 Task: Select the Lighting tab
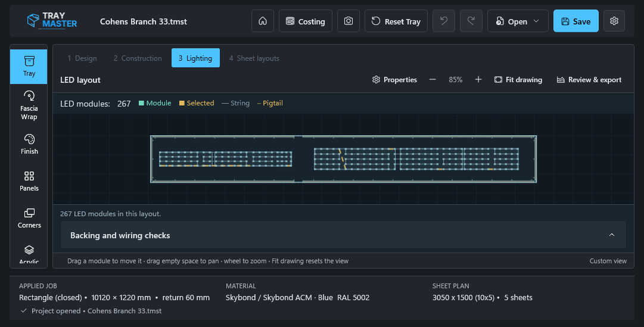coord(195,58)
